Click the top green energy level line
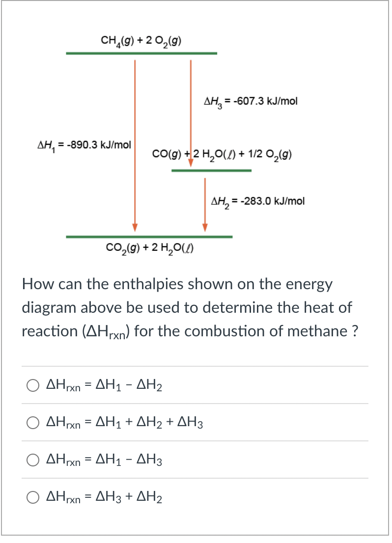 pos(141,52)
